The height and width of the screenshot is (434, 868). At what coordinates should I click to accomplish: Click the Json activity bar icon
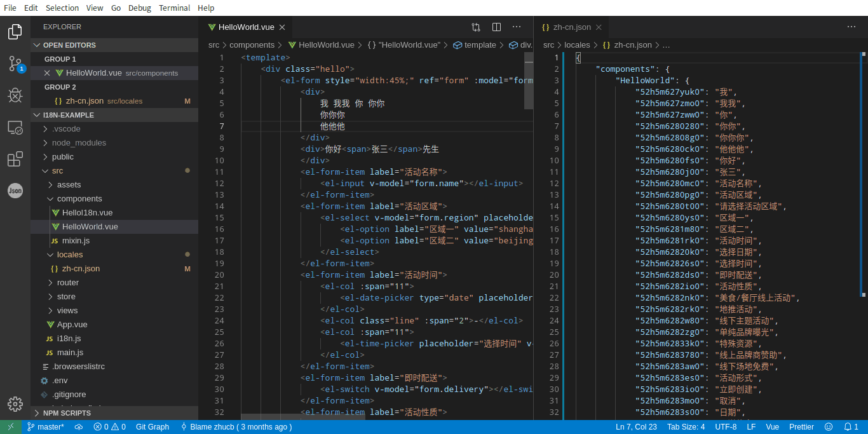(x=15, y=191)
